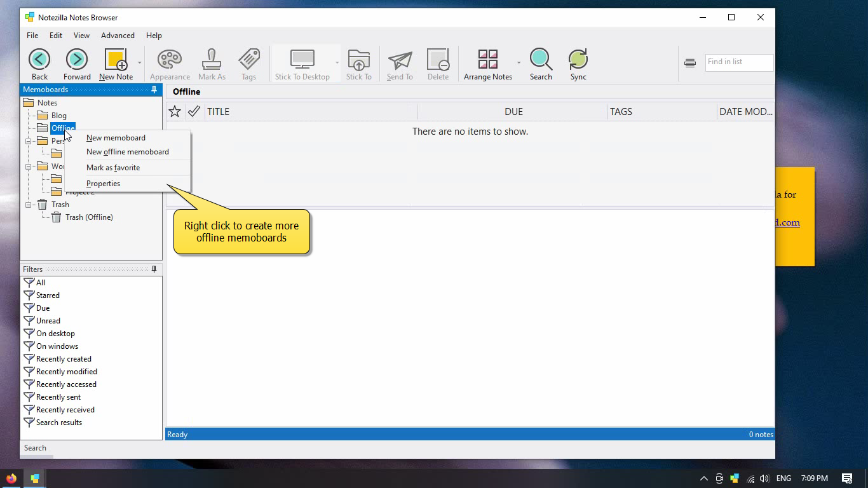Image resolution: width=868 pixels, height=488 pixels.
Task: Open the Help menu
Action: pyautogui.click(x=154, y=36)
